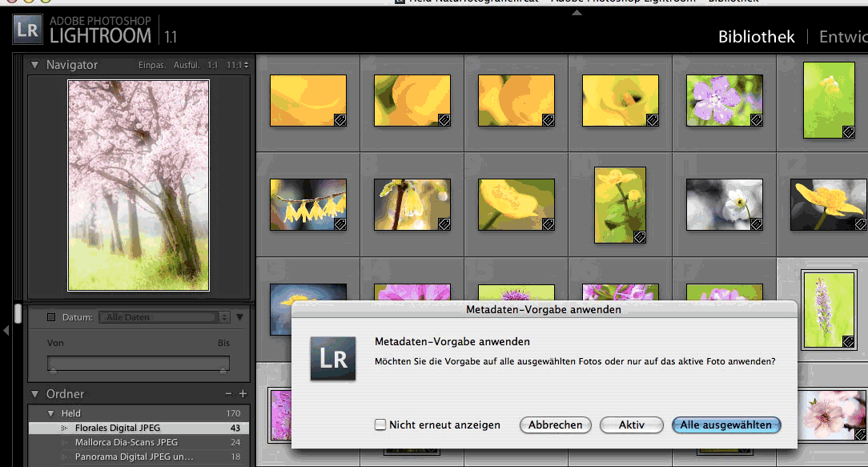Click badge on first top-row yellow thumbnail

340,119
